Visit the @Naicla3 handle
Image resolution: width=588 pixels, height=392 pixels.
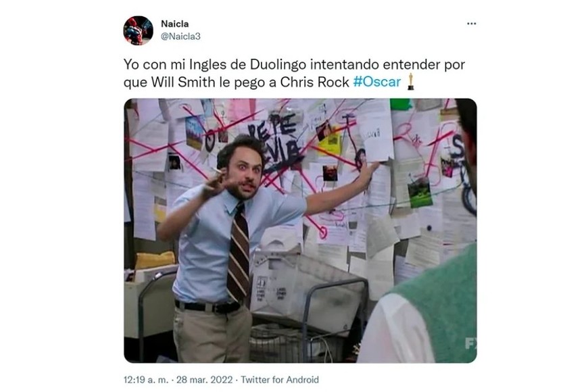(x=180, y=36)
